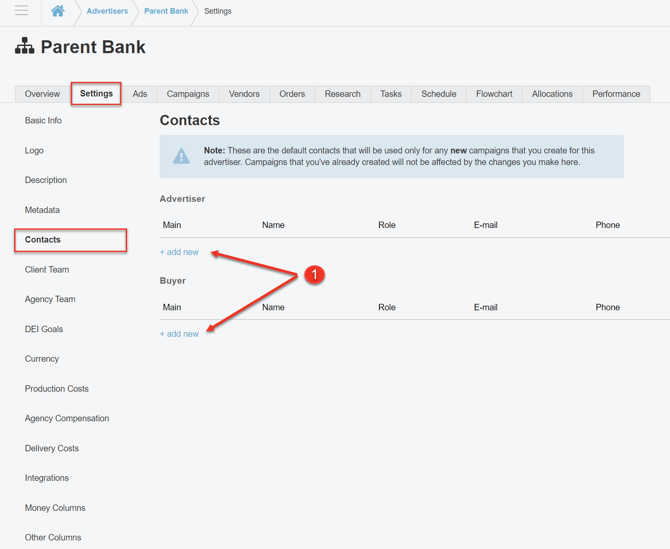The height and width of the screenshot is (549, 670).
Task: Switch to the Tasks tab
Action: click(391, 94)
